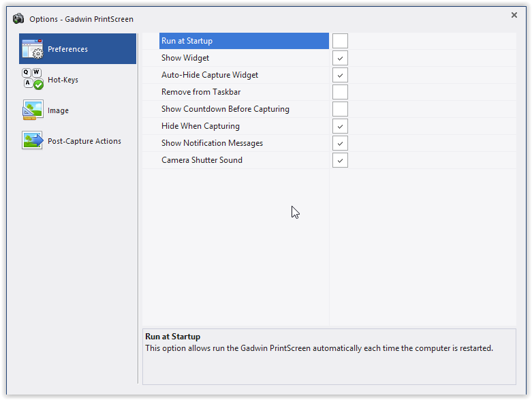532x400 pixels.
Task: Open the Hot-Keys settings page
Action: [x=63, y=80]
